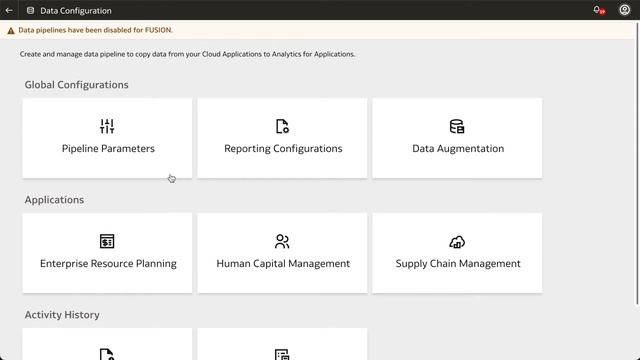Viewport: 640px width, 360px height.
Task: Click the Global Configurations heading
Action: tap(76, 84)
